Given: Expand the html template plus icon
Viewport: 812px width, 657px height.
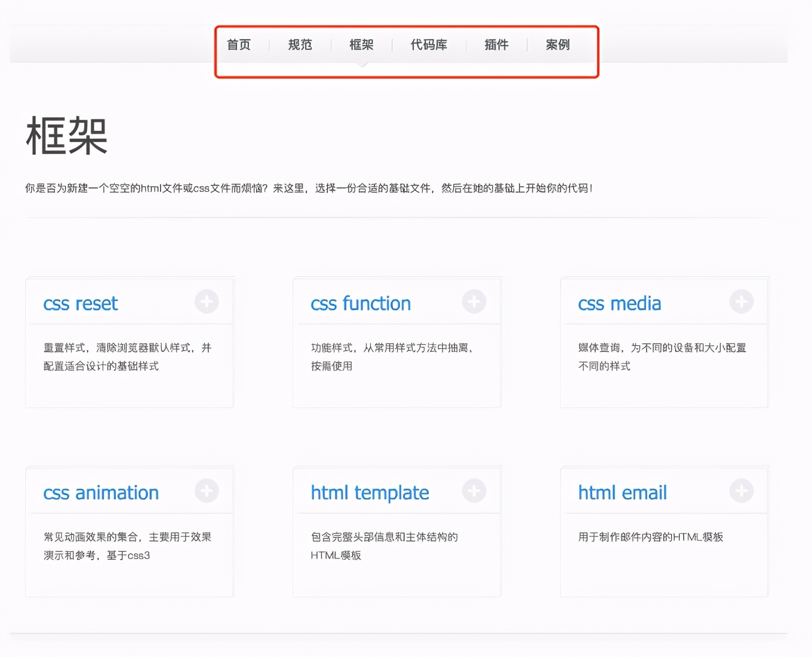Looking at the screenshot, I should pos(474,491).
